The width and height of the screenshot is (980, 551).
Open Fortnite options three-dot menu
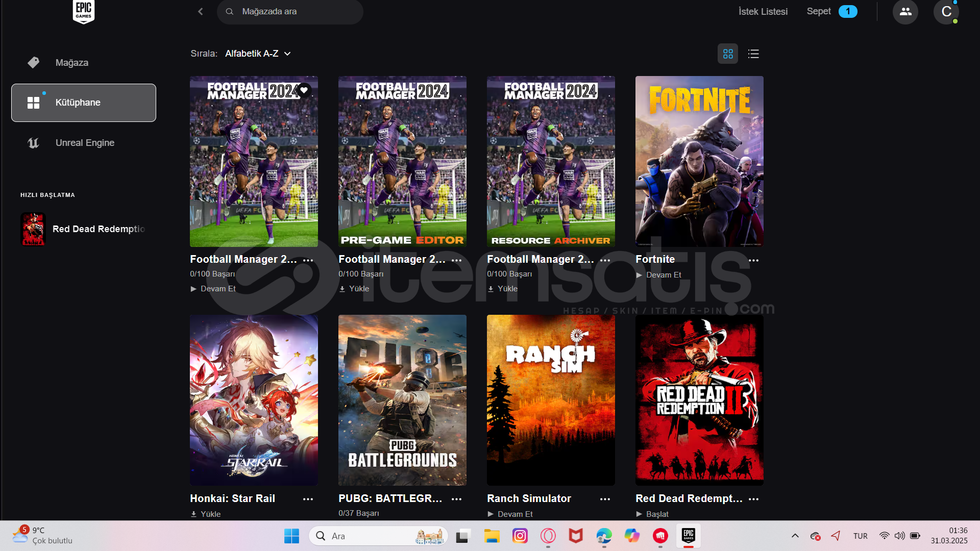(754, 260)
